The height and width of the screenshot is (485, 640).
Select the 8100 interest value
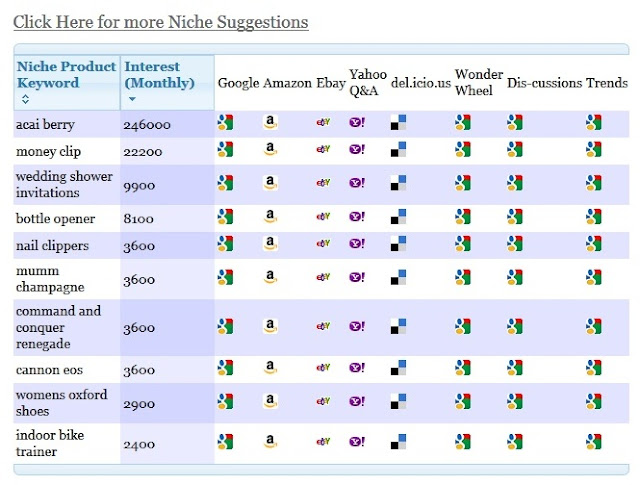[x=138, y=219]
